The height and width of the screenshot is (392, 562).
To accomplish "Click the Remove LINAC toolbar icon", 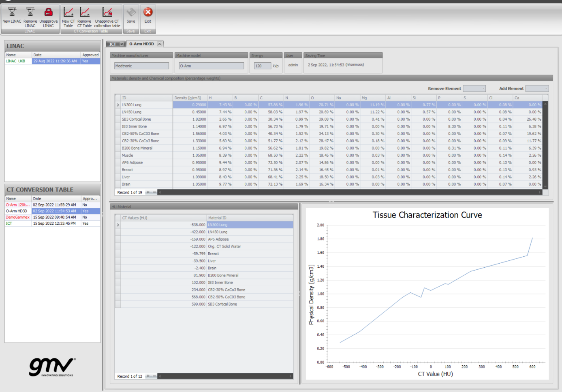I will (30, 12).
